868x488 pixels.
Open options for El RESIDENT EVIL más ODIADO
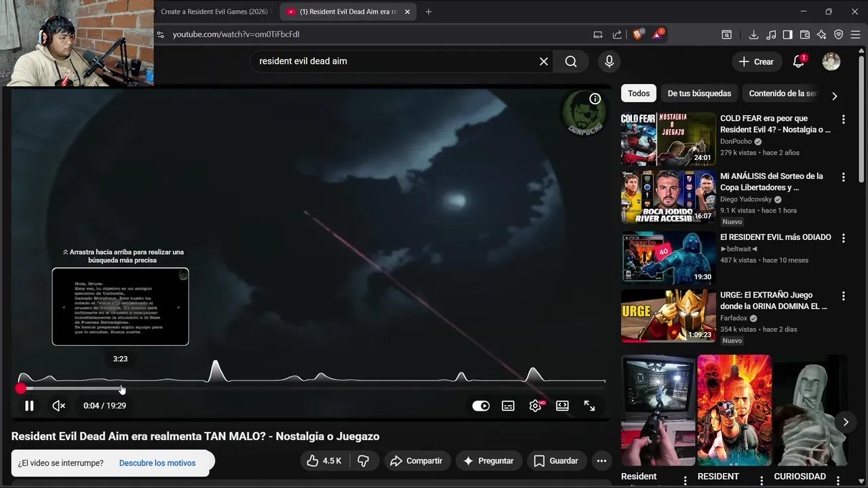pyautogui.click(x=844, y=239)
